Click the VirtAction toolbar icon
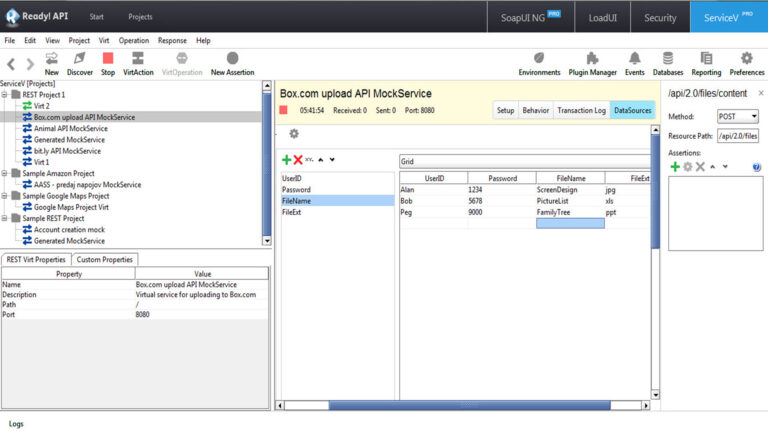Image resolution: width=768 pixels, height=432 pixels. coord(138,64)
